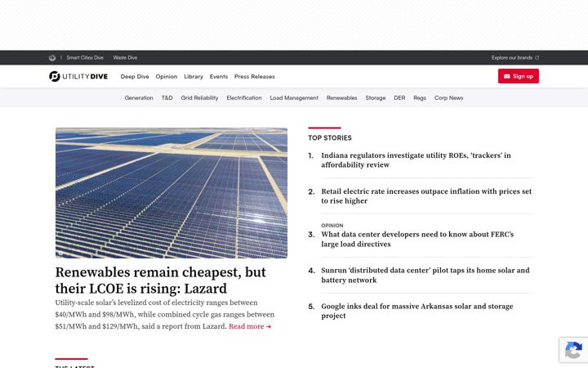Image resolution: width=588 pixels, height=368 pixels.
Task: Select the DER topic
Action: click(399, 97)
